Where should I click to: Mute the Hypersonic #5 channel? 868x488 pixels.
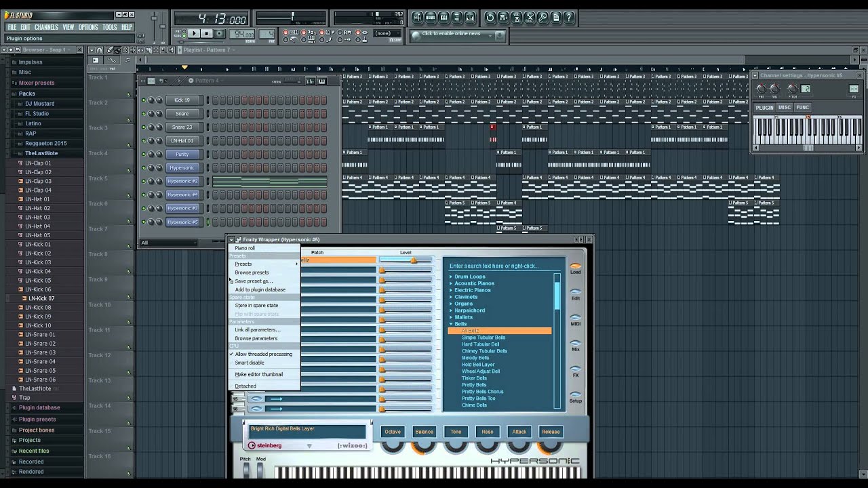coord(144,222)
